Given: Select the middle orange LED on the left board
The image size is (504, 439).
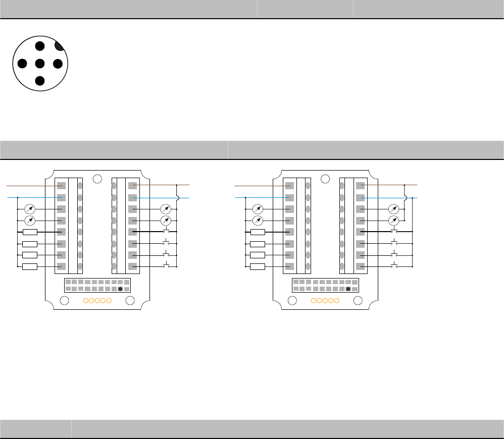Looking at the screenshot, I should point(97,301).
